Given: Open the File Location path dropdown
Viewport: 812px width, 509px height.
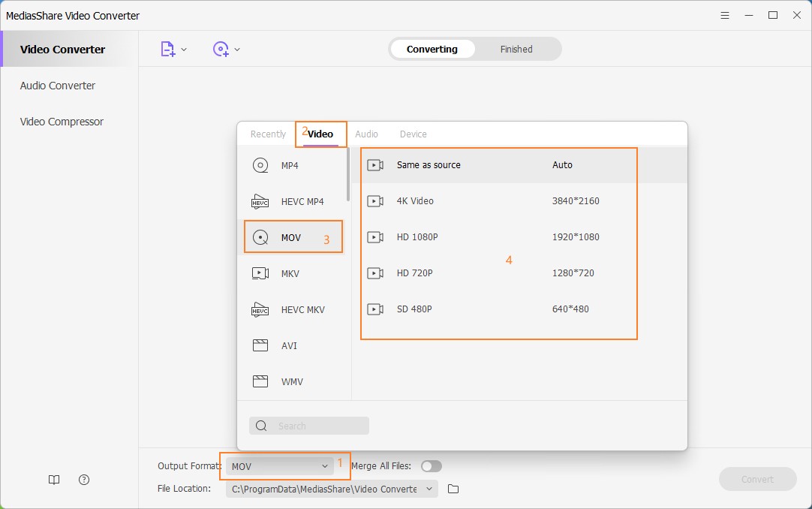Looking at the screenshot, I should (332, 489).
